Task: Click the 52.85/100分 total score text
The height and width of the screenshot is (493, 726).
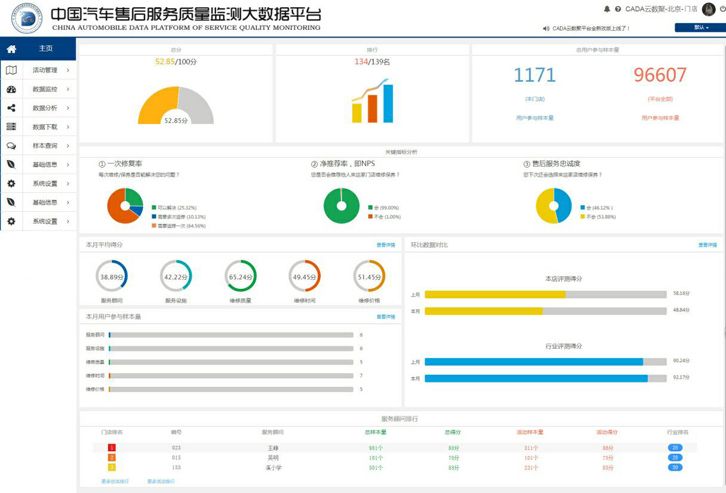Action: (176, 62)
